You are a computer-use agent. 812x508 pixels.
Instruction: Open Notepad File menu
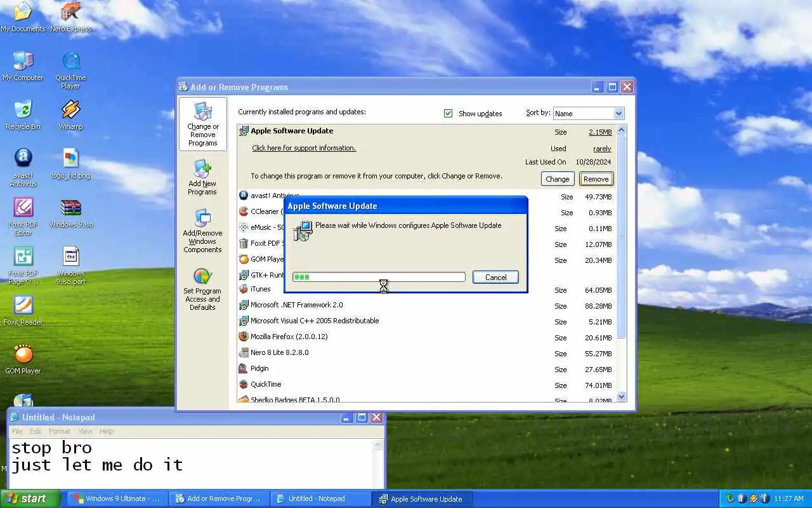[17, 431]
